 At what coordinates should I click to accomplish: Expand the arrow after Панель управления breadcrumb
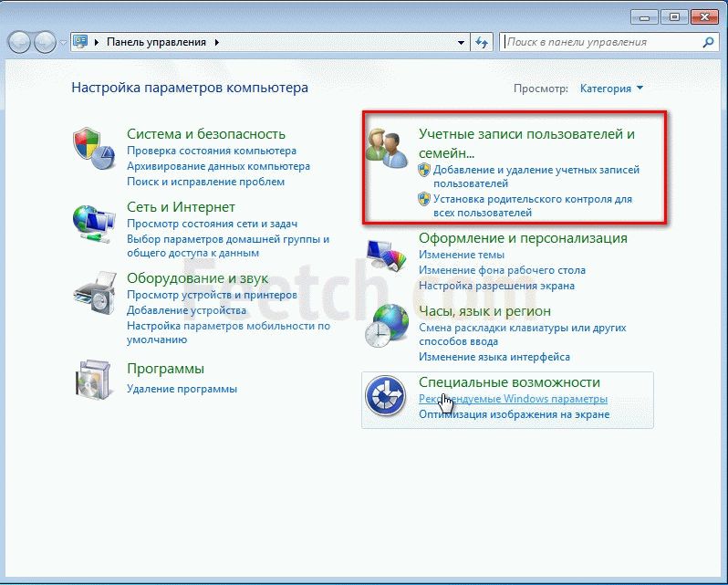click(217, 42)
